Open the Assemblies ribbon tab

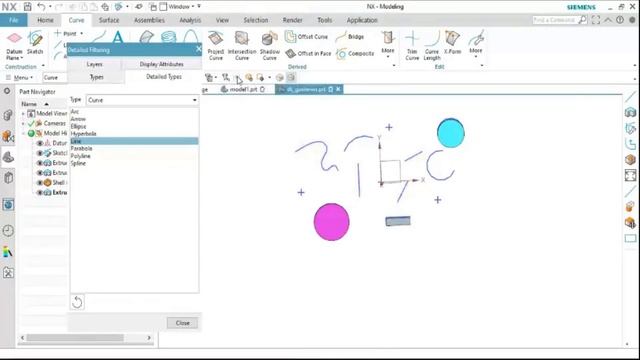[149, 20]
